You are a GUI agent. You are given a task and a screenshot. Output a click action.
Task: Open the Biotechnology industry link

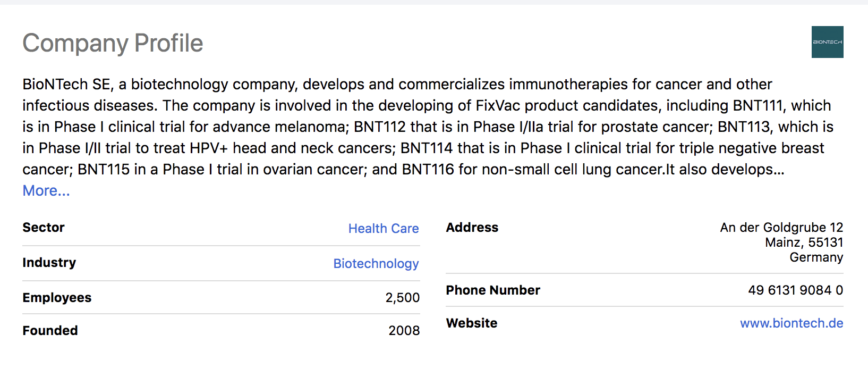376,263
